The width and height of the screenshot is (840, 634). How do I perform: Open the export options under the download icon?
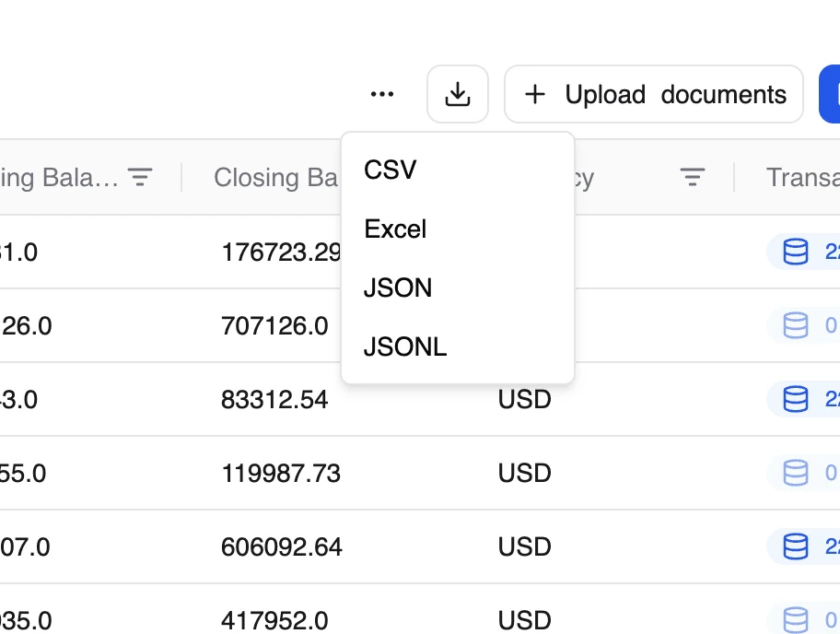(458, 94)
